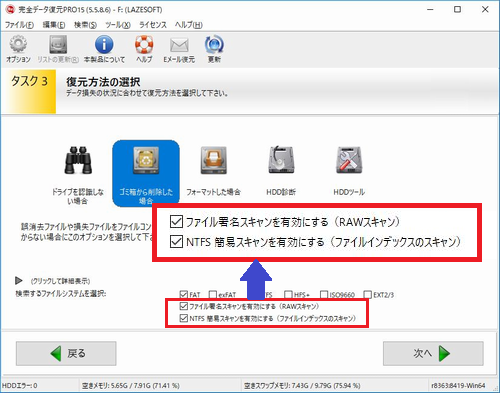Toggle small ファイル署名スキャン RAW checkbox
Image resolution: width=500 pixels, height=393 pixels.
(184, 306)
